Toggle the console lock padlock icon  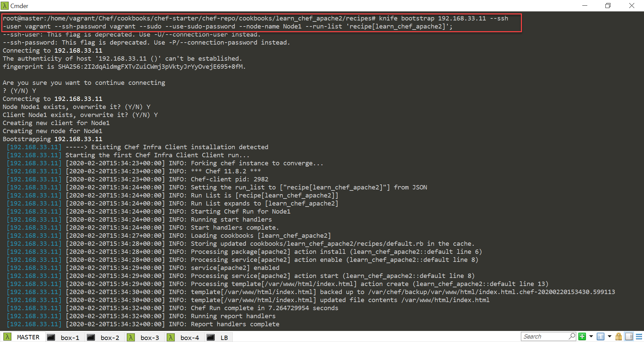click(619, 337)
